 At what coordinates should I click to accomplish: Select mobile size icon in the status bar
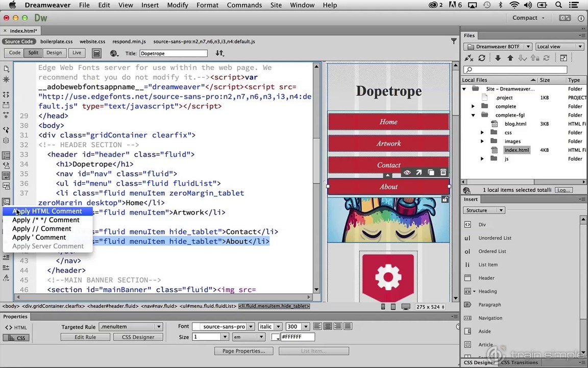pos(383,307)
